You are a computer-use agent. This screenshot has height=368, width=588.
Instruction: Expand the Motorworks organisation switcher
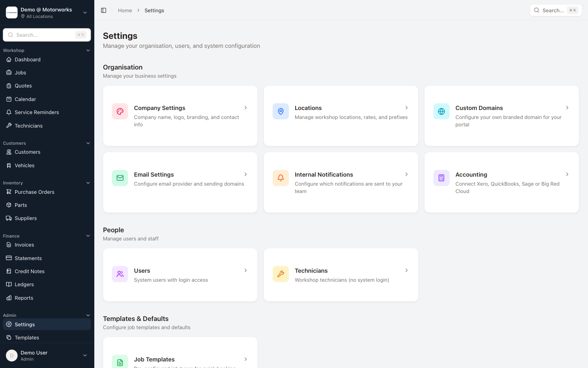(85, 13)
